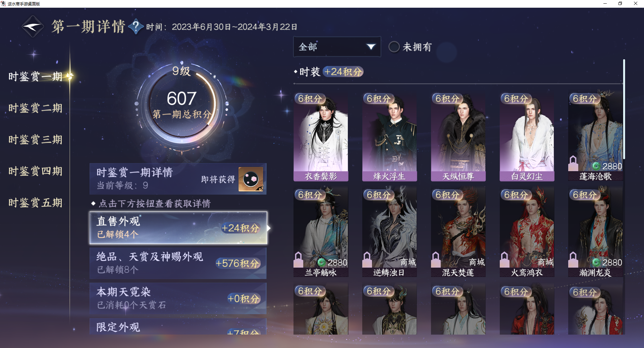Switch to 时鉴赏二期 tab
The height and width of the screenshot is (348, 644).
coord(35,108)
